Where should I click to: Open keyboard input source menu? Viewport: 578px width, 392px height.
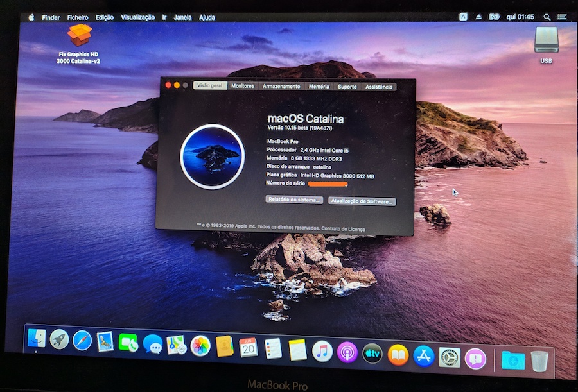(463, 17)
